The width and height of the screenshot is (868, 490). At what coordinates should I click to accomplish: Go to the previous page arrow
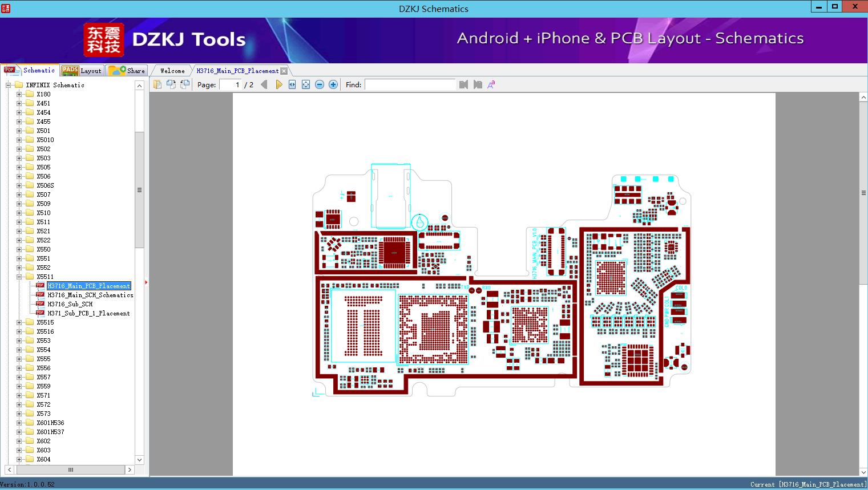264,84
